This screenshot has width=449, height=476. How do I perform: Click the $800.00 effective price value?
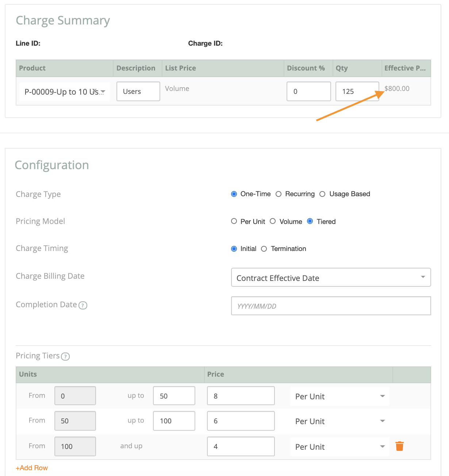[x=397, y=88]
